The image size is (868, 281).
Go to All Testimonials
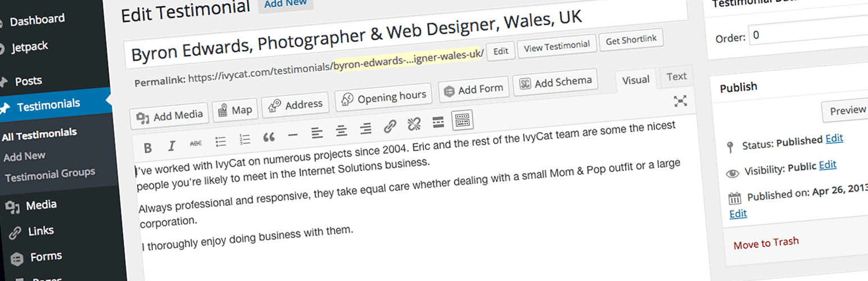pos(39,134)
